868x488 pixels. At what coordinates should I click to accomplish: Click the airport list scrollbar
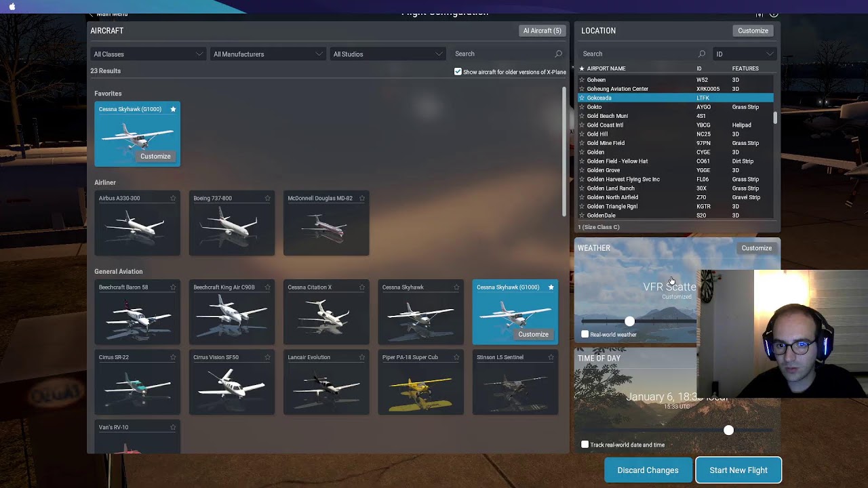775,118
